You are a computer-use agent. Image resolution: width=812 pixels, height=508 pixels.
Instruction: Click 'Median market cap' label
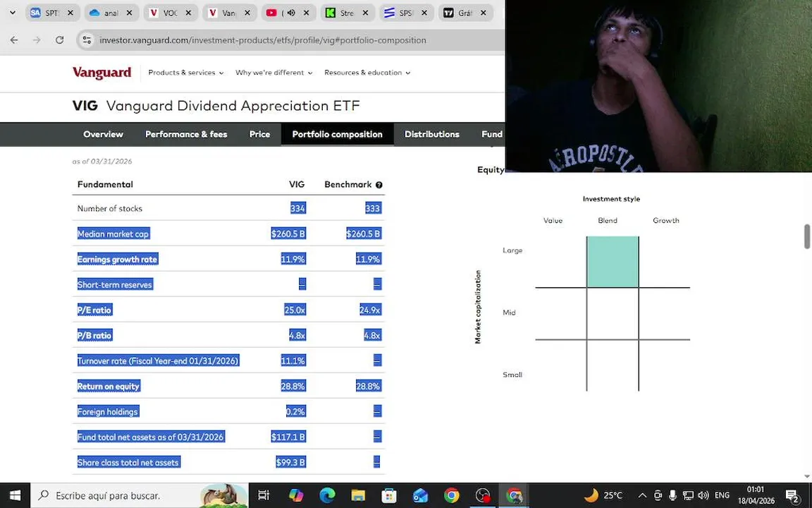tap(113, 234)
